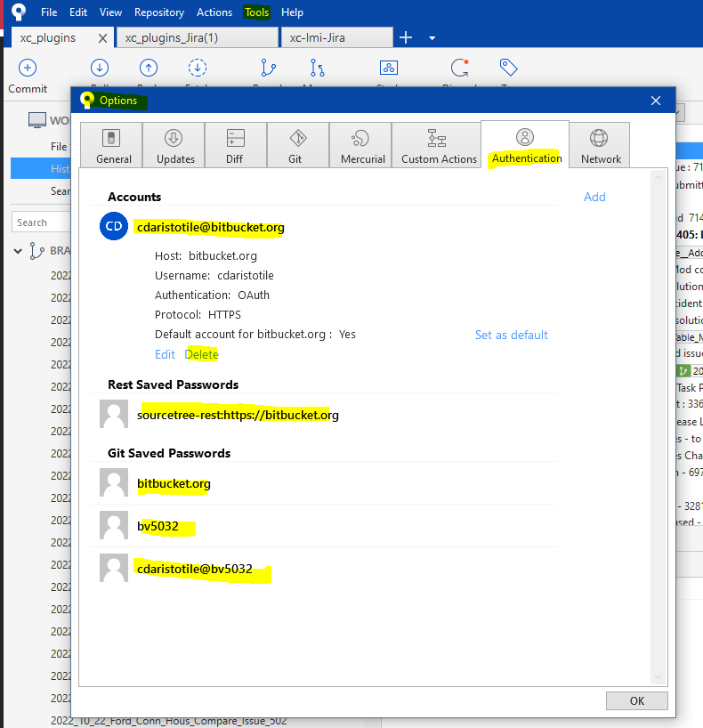Viewport: 703px width, 728px height.
Task: Close the Options dialog
Action: point(656,101)
